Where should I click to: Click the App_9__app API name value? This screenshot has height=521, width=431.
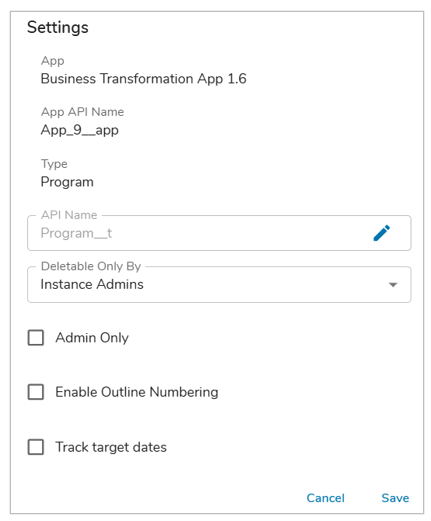pos(80,130)
